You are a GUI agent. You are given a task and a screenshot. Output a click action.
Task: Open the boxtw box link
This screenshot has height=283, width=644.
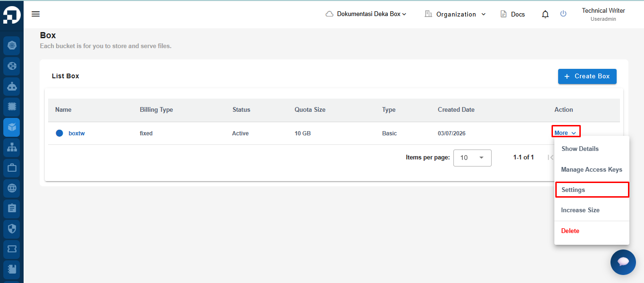tap(76, 133)
